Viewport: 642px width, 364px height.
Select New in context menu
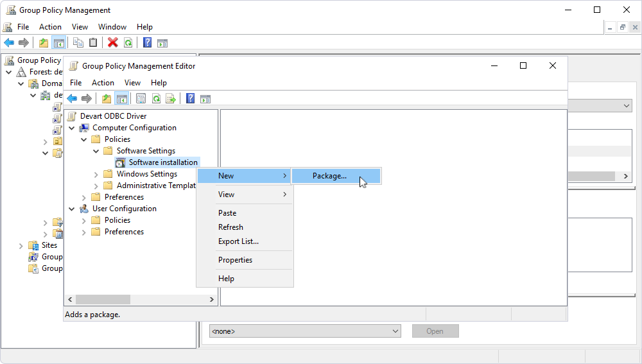(244, 176)
